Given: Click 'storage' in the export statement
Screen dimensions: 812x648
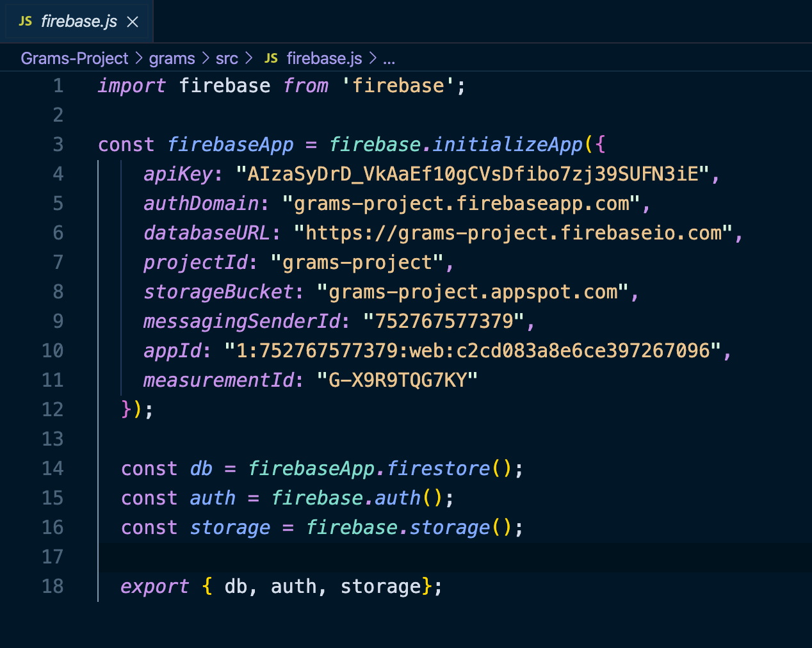Looking at the screenshot, I should click(x=380, y=587).
